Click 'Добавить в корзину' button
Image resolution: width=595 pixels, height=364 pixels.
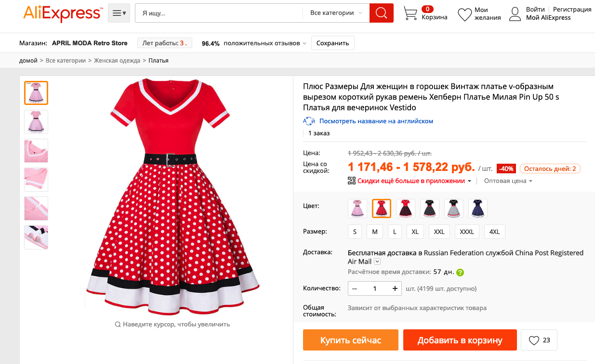point(460,340)
